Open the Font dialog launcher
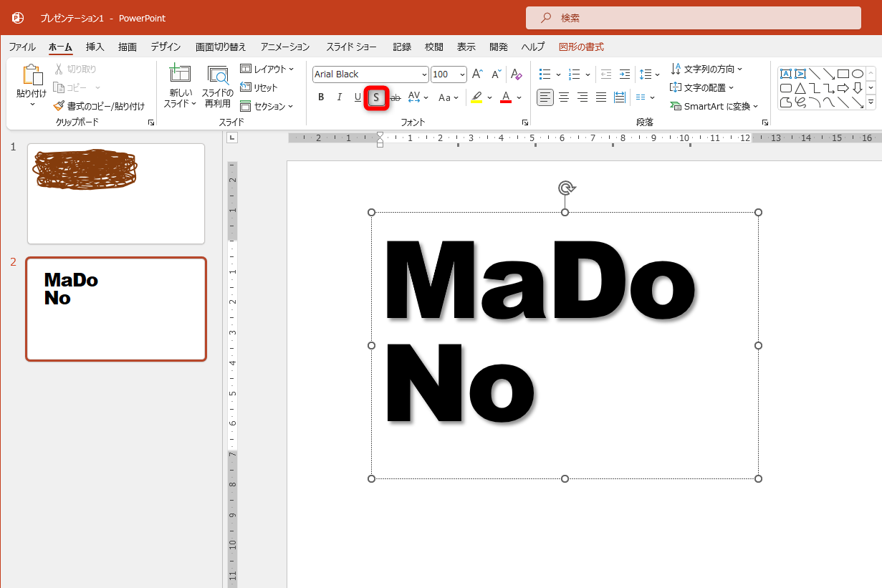The height and width of the screenshot is (588, 882). click(524, 123)
